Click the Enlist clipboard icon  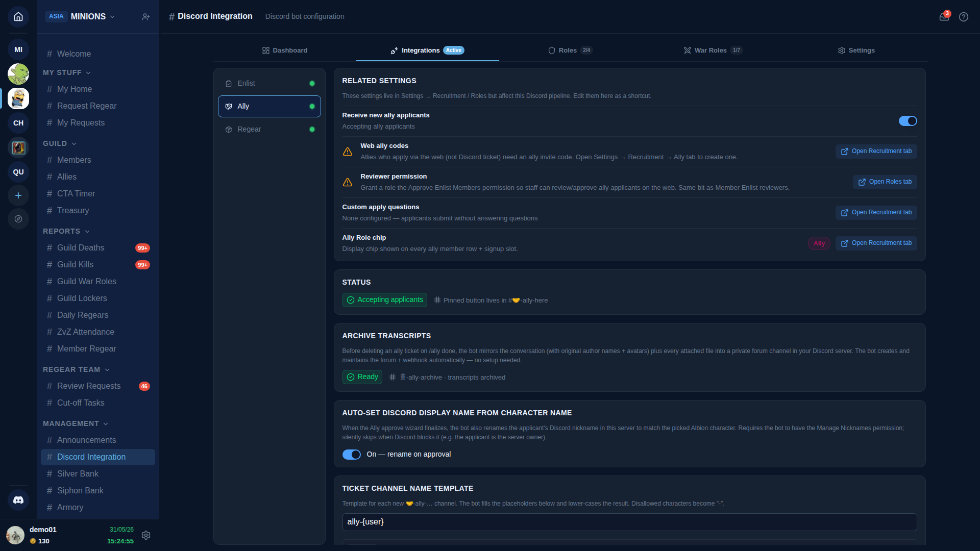[229, 84]
